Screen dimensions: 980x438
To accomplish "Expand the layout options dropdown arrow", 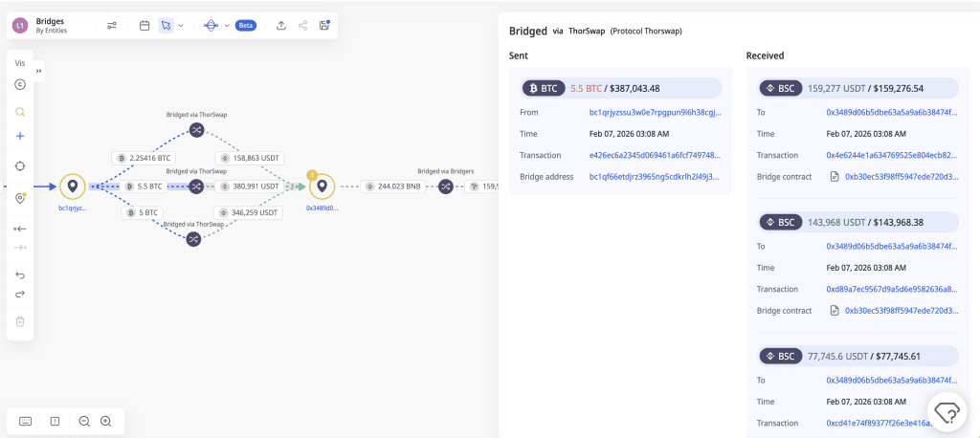I will click(x=226, y=26).
